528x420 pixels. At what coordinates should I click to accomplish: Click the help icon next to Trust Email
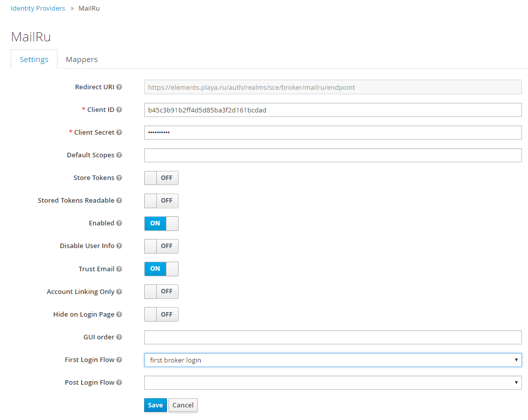119,269
